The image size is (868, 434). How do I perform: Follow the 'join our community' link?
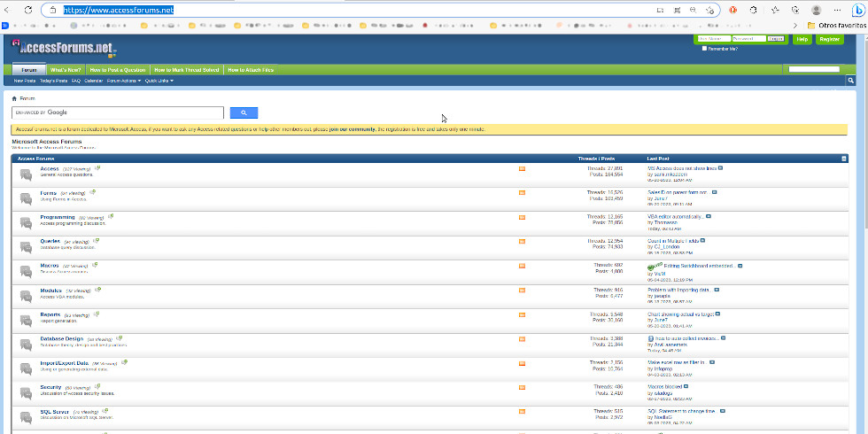[x=353, y=129]
